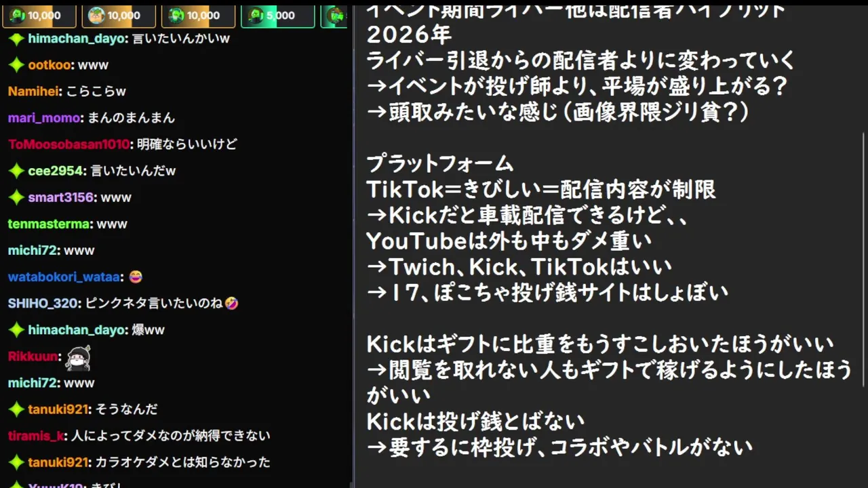This screenshot has height=488, width=868.
Task: Click the message 人によってダメなのが納得できない
Action: click(x=171, y=436)
